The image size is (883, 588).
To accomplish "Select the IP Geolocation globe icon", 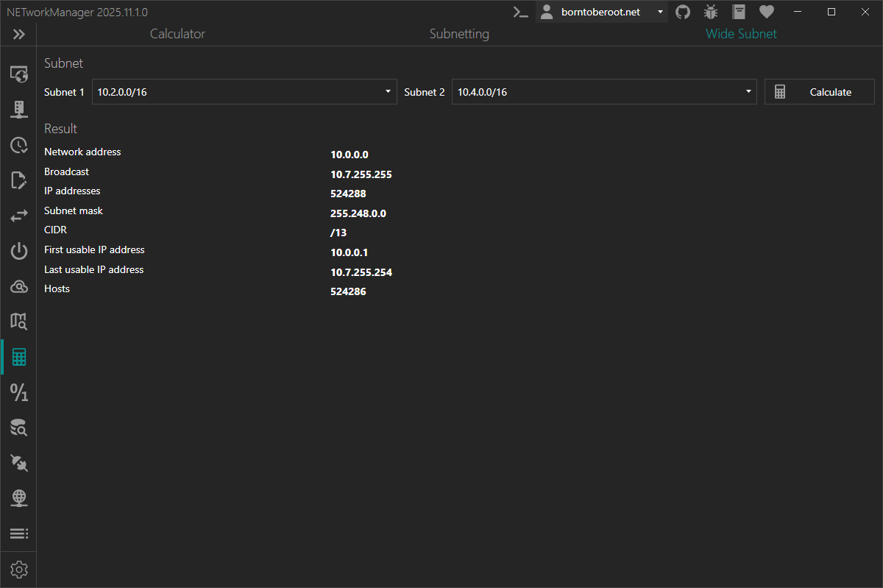I will pos(18,498).
